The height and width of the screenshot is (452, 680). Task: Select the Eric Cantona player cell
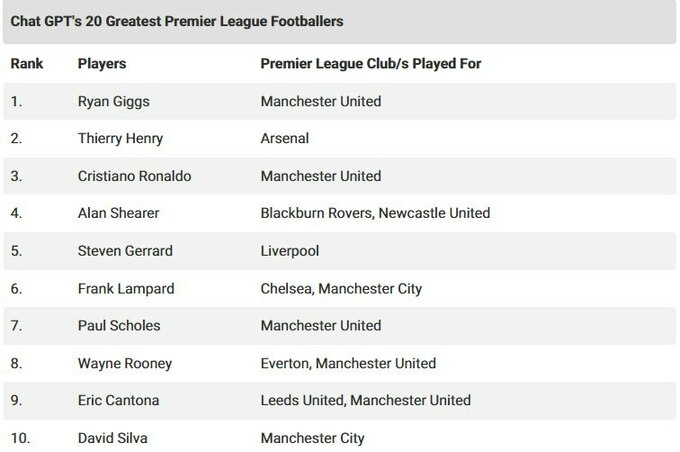pyautogui.click(x=118, y=400)
